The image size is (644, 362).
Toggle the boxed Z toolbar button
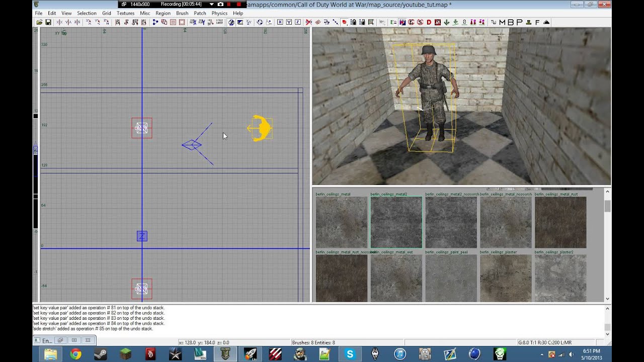[298, 22]
